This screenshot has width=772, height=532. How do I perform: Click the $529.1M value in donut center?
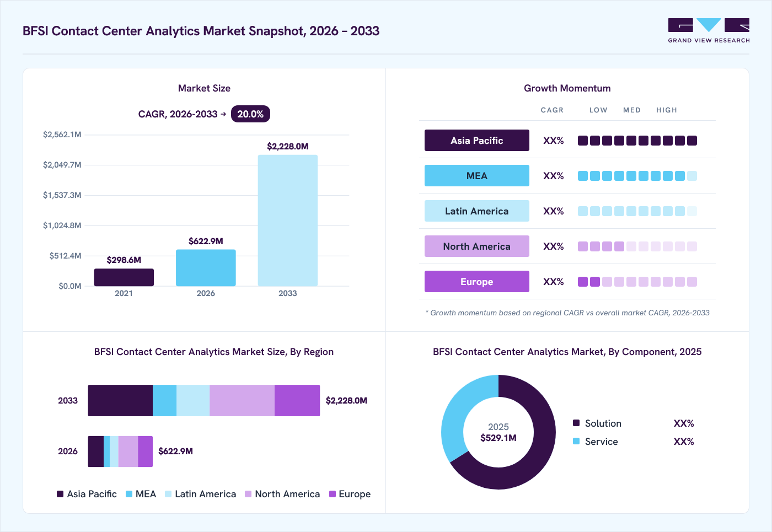click(x=498, y=438)
